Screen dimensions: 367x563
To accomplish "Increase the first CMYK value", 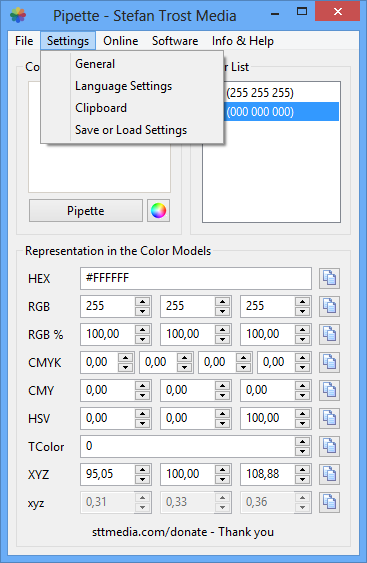I will point(125,358).
